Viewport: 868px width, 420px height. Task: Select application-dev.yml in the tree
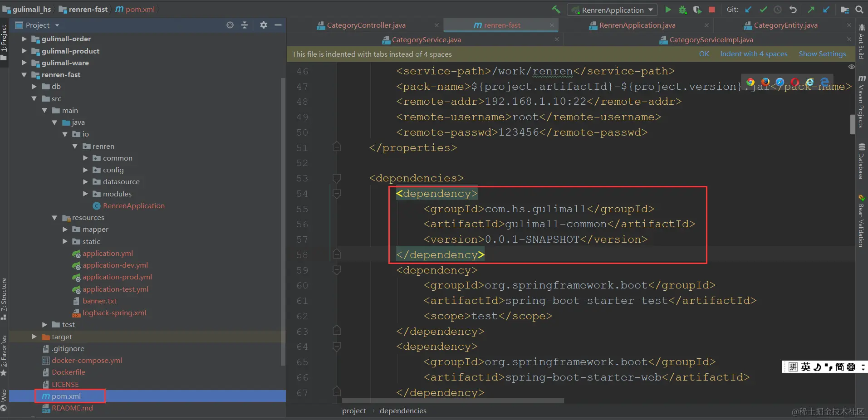[115, 265]
